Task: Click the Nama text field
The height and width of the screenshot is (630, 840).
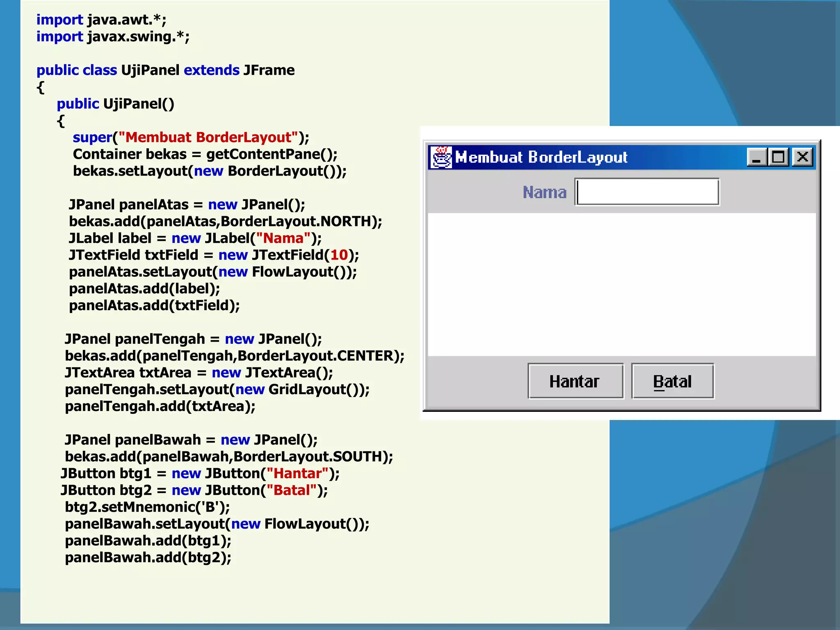Action: coord(647,192)
